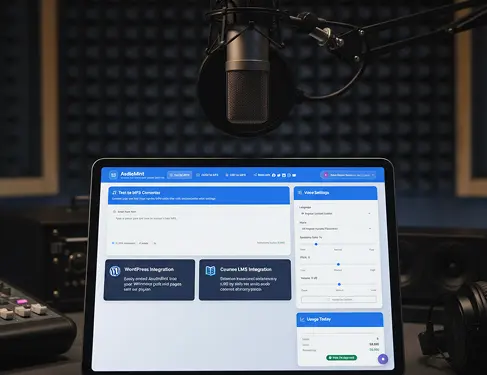Click the Facebook icon in the header
The width and height of the screenshot is (487, 375).
click(274, 175)
